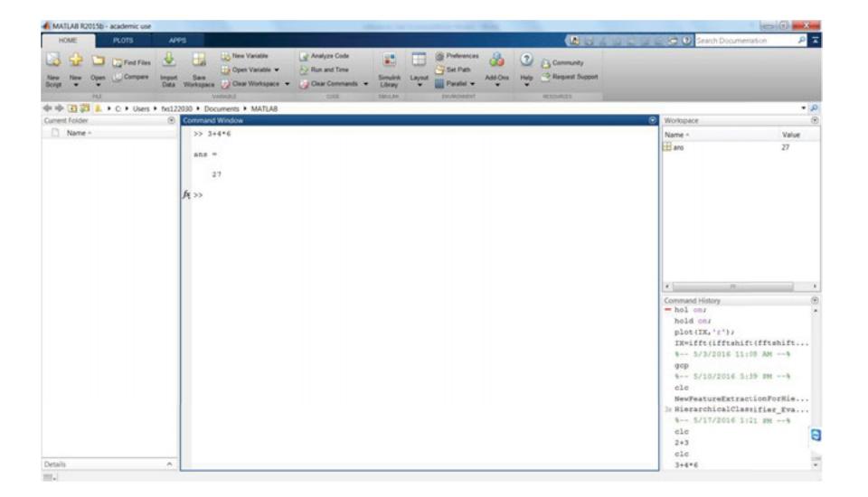Screen dimensions: 868x497
Task: Open the Open Variable dropdown
Action: pyautogui.click(x=250, y=70)
